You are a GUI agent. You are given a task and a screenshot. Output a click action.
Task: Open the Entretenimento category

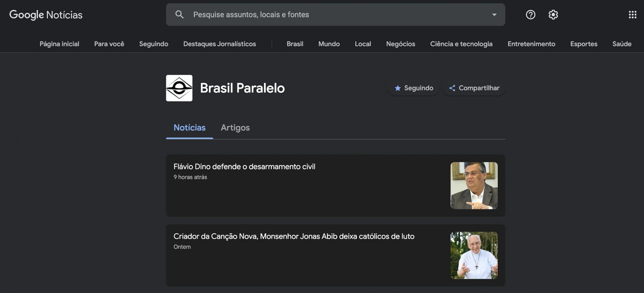pos(531,44)
